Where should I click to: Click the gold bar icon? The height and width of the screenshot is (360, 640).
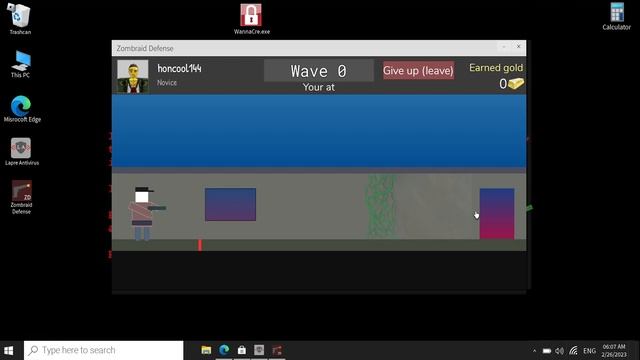[x=516, y=83]
